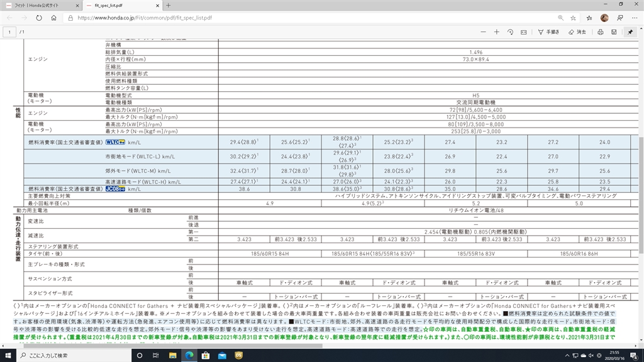Select the 253[25.8]/0-3,000 torque cell
Image resolution: width=644 pixels, height=362 pixels.
click(475, 131)
